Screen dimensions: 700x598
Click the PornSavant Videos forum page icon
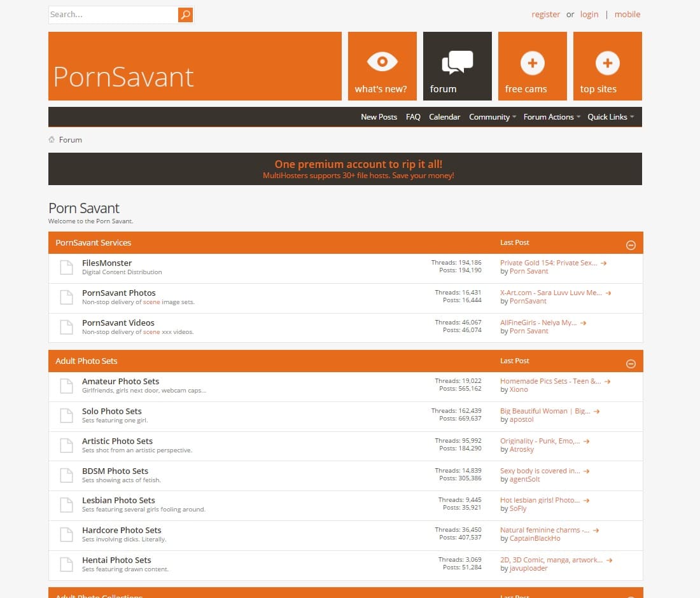tap(67, 327)
